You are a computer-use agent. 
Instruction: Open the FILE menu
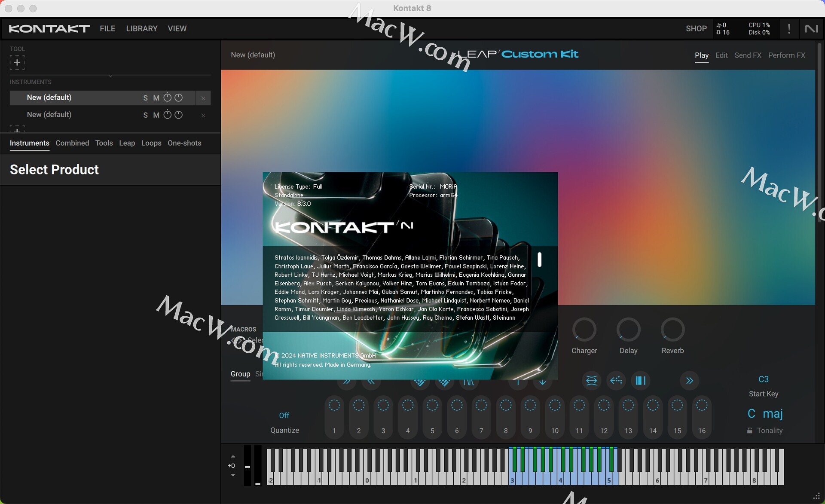[x=107, y=29]
